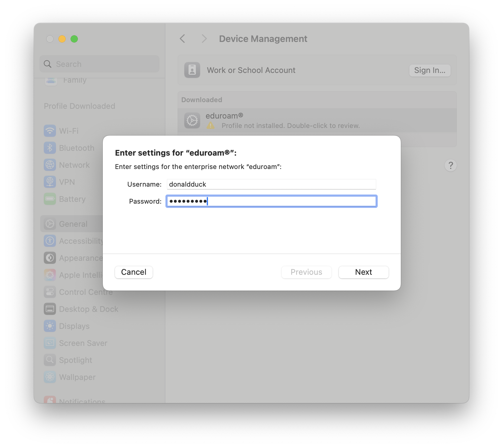Select the eduroam profile gear icon

pyautogui.click(x=192, y=121)
